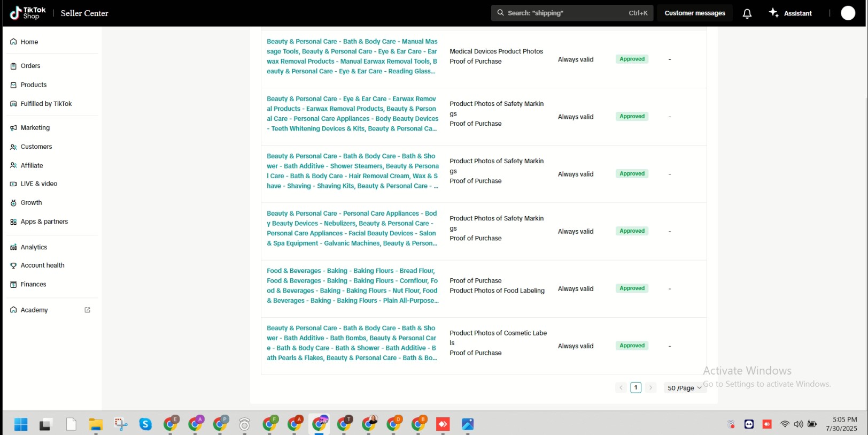Navigate to Finances in the sidebar
This screenshot has height=435, width=868.
(33, 285)
